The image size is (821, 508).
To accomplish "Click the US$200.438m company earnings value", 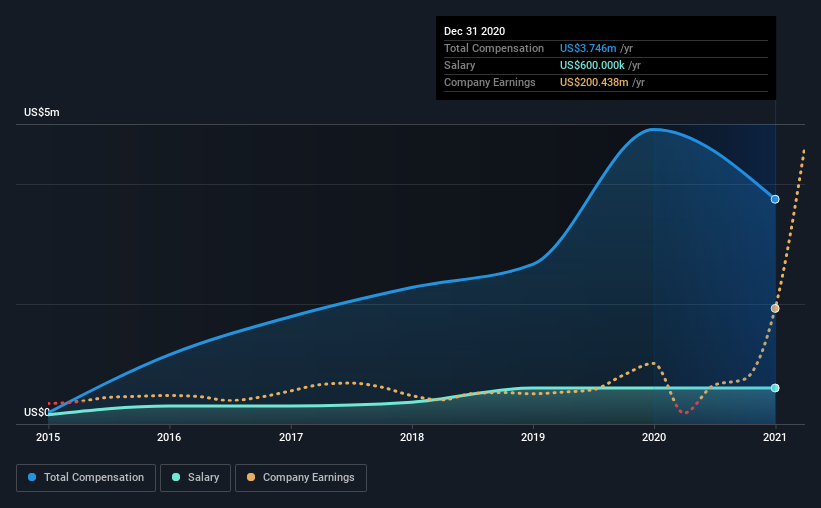I will (x=594, y=82).
